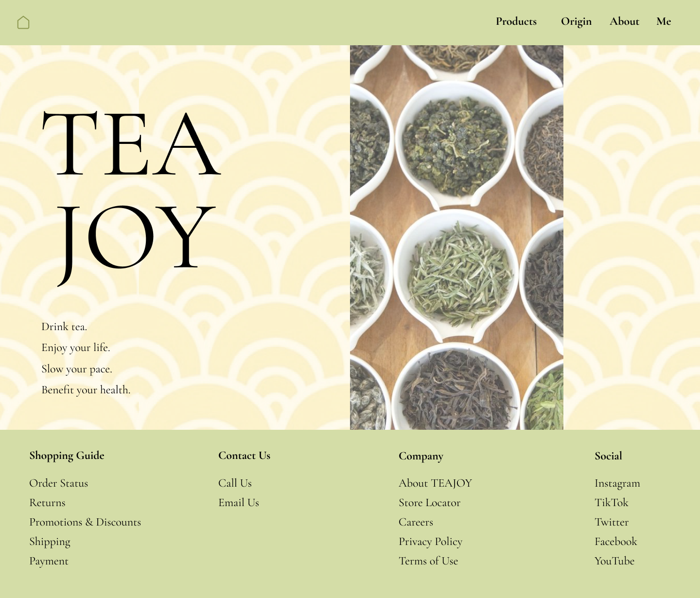Select the Email Us link
The width and height of the screenshot is (700, 598).
[239, 503]
